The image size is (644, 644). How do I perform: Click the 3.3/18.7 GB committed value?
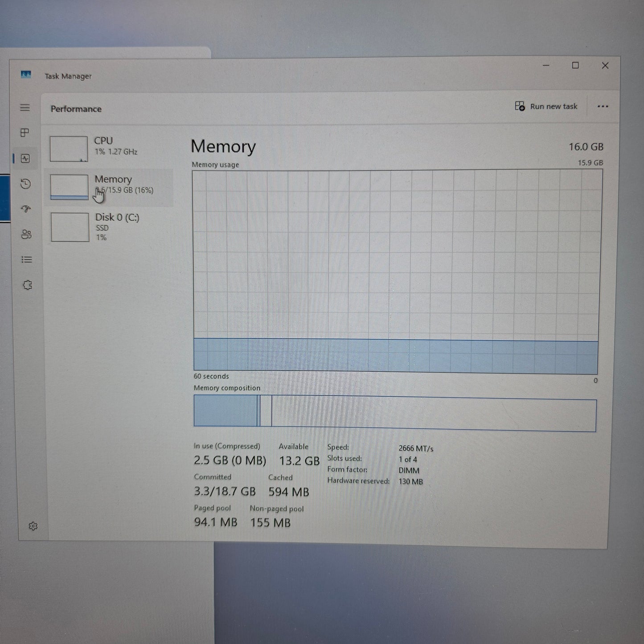pyautogui.click(x=225, y=491)
